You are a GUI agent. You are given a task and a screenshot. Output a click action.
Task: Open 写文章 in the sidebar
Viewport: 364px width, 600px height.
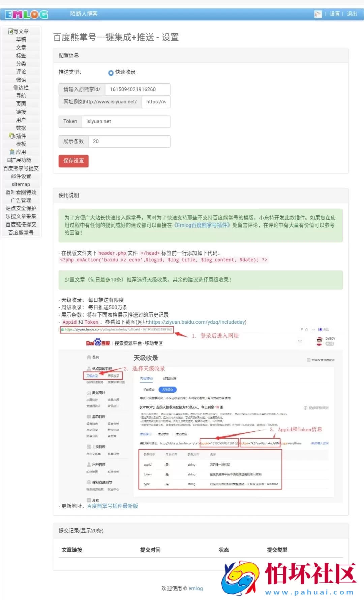[x=21, y=31]
